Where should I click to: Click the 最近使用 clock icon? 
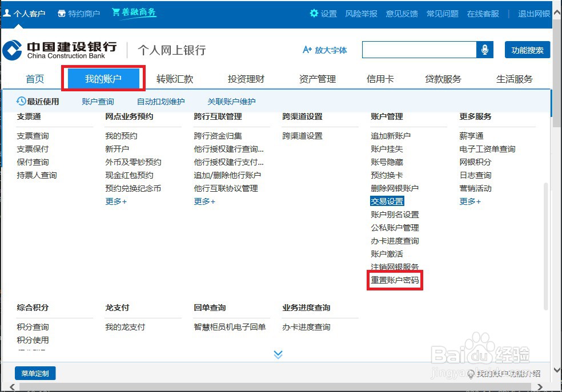20,101
